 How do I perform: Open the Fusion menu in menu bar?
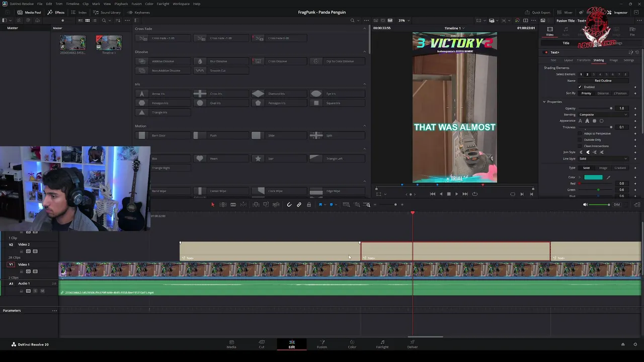(x=136, y=4)
